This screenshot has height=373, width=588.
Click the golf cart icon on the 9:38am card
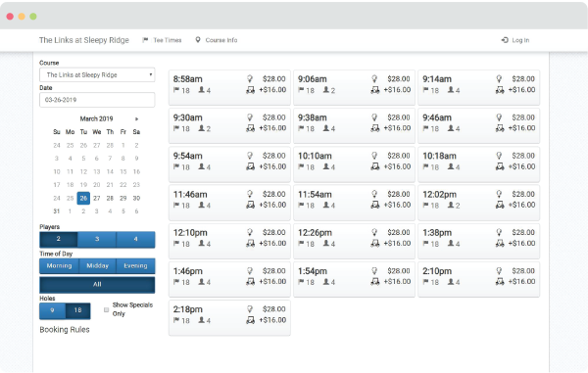[x=375, y=128]
